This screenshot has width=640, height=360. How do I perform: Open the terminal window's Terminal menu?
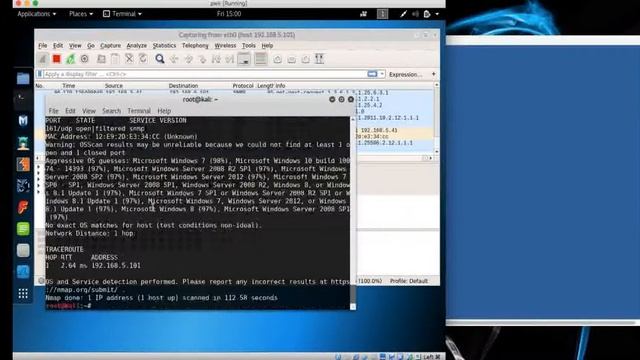tap(139, 111)
